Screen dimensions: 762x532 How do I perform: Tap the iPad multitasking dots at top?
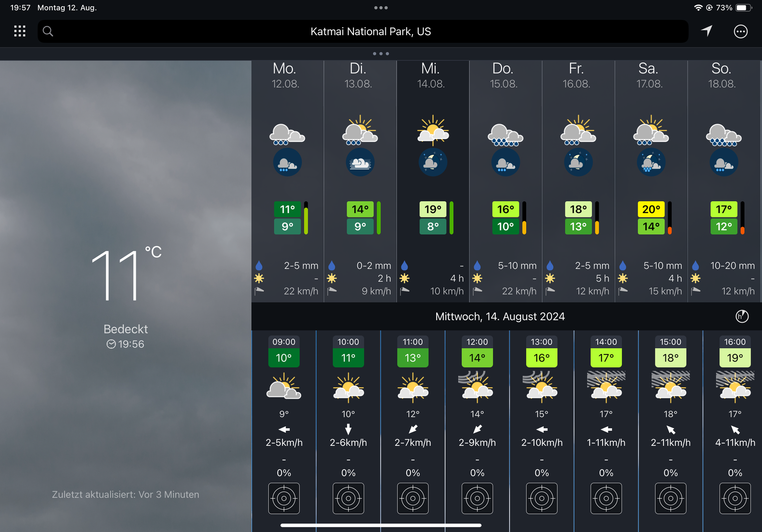coord(381,8)
